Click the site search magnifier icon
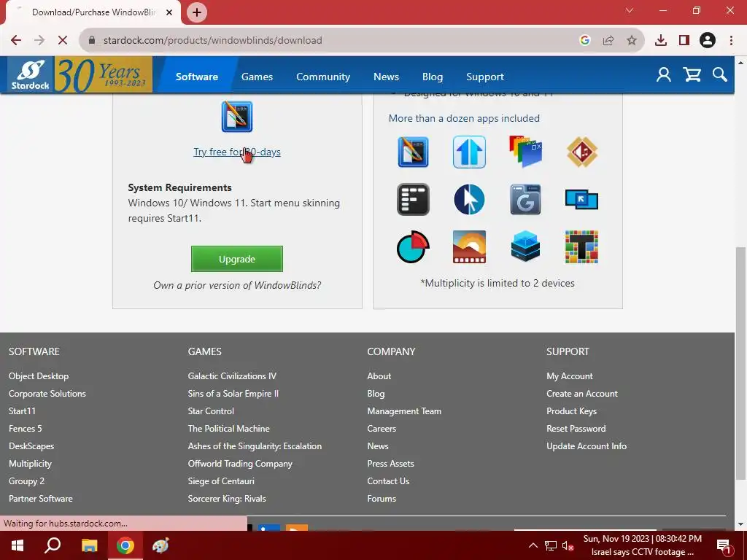 [719, 75]
